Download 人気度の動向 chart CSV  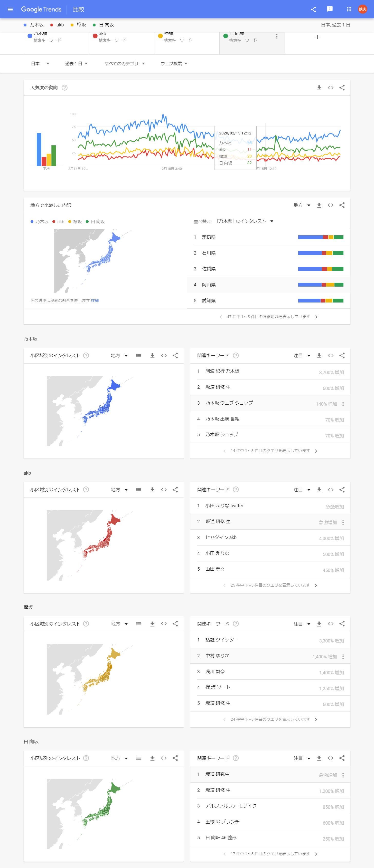click(319, 87)
